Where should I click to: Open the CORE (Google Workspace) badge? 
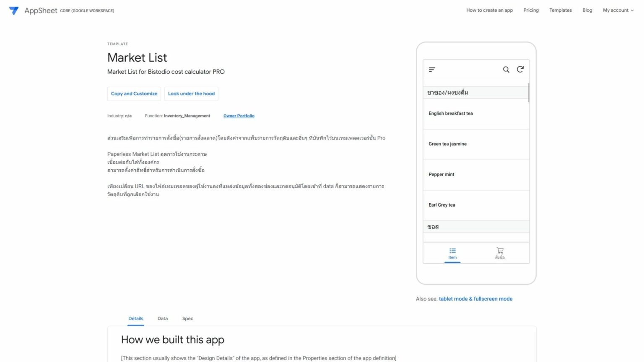(87, 10)
